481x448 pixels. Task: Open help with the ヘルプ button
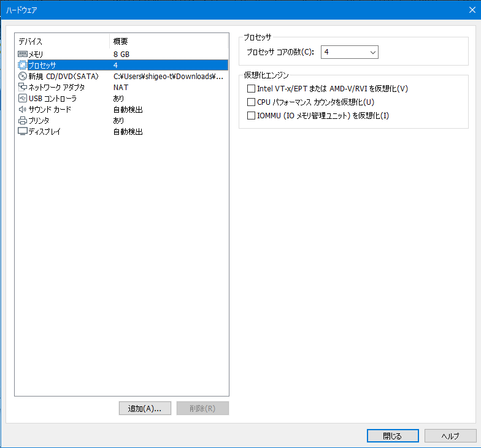click(450, 436)
